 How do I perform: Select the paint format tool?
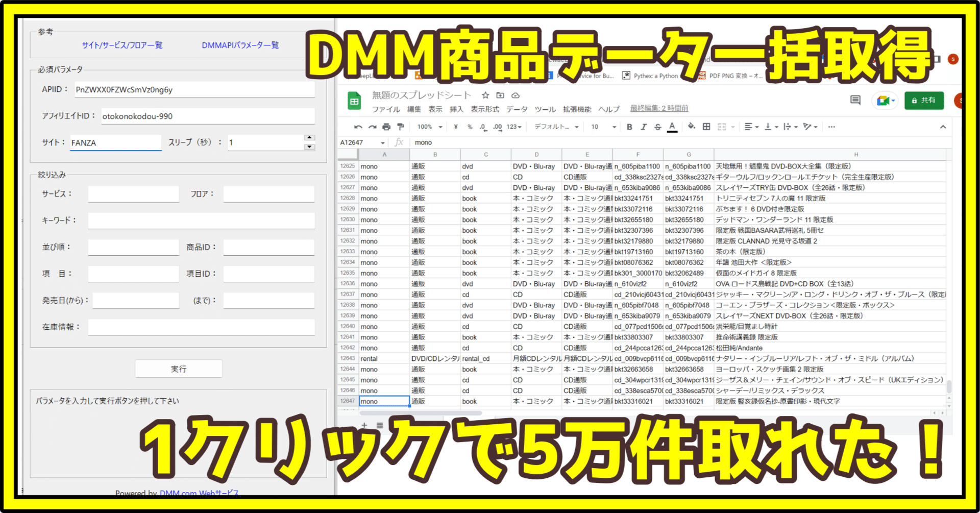[x=401, y=127]
